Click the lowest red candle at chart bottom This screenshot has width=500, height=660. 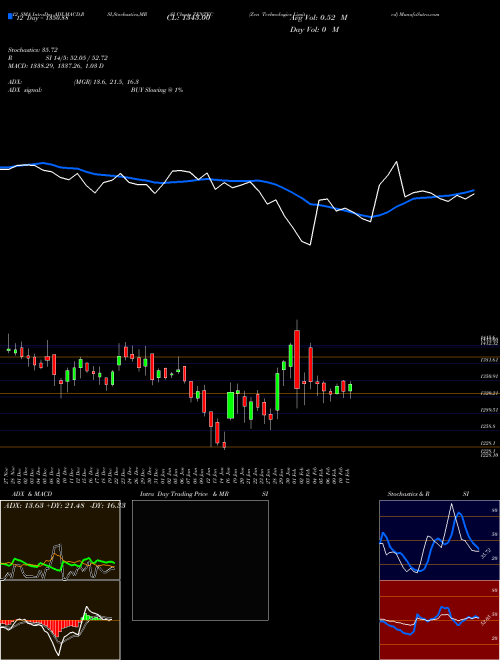pyautogui.click(x=224, y=444)
